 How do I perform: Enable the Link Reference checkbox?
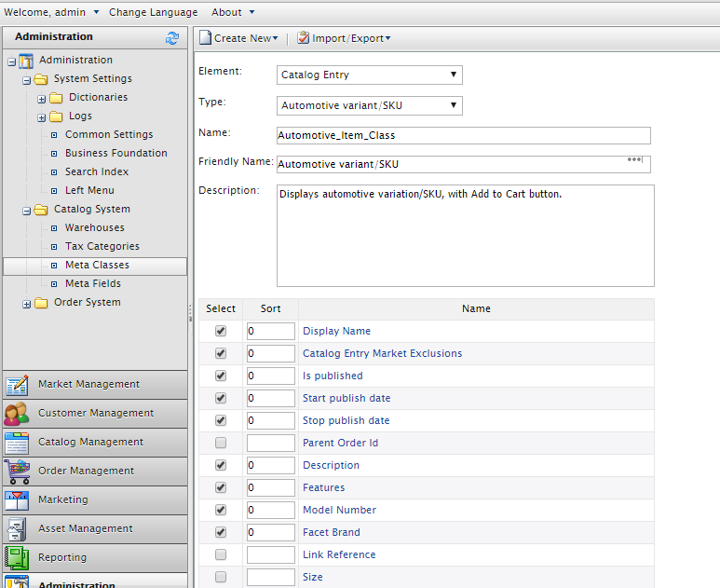tap(221, 554)
